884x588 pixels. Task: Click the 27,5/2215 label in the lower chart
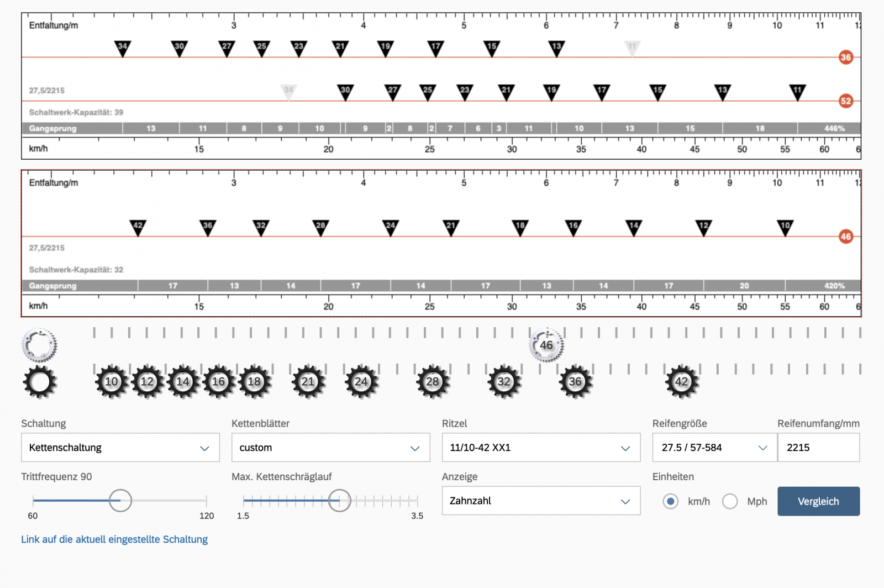(47, 248)
